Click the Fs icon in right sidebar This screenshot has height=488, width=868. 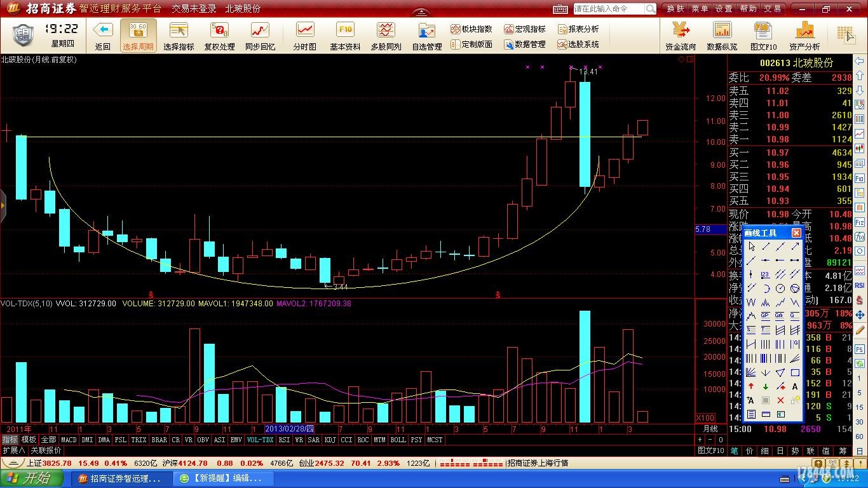[x=860, y=349]
